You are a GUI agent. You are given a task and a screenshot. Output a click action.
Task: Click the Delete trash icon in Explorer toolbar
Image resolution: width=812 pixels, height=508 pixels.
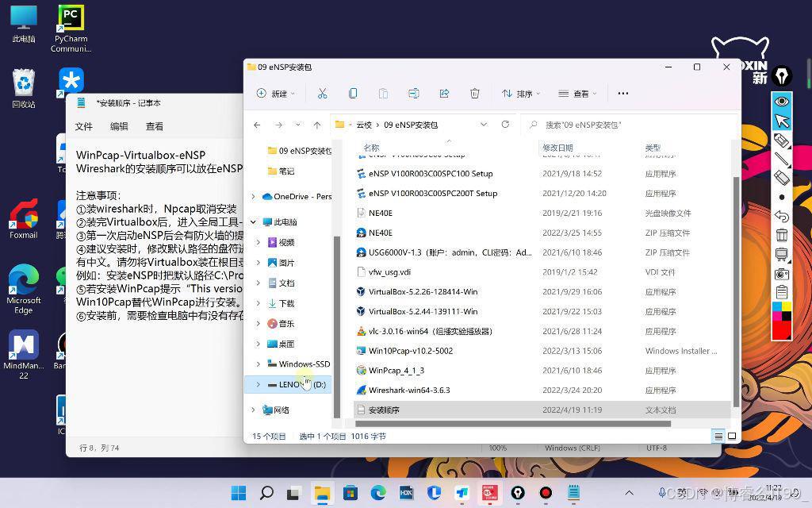coord(474,94)
